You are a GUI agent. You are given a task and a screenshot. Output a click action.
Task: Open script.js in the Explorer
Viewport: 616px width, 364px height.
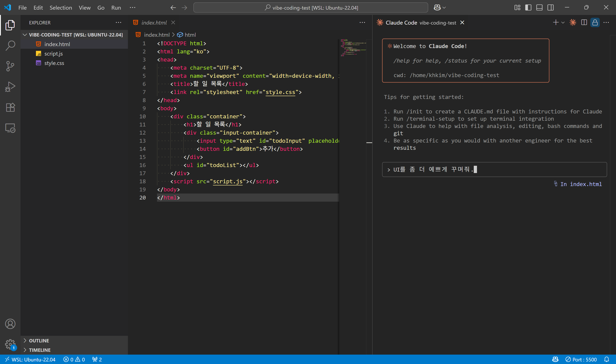point(53,54)
